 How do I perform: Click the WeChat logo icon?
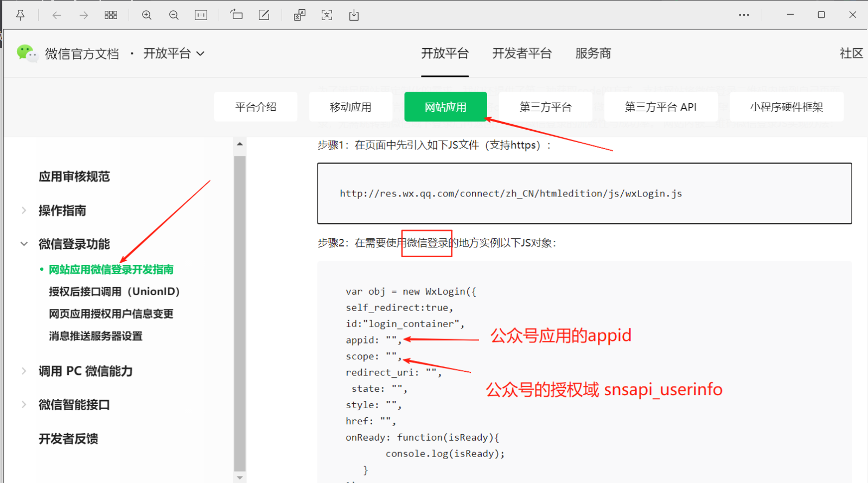[x=27, y=53]
